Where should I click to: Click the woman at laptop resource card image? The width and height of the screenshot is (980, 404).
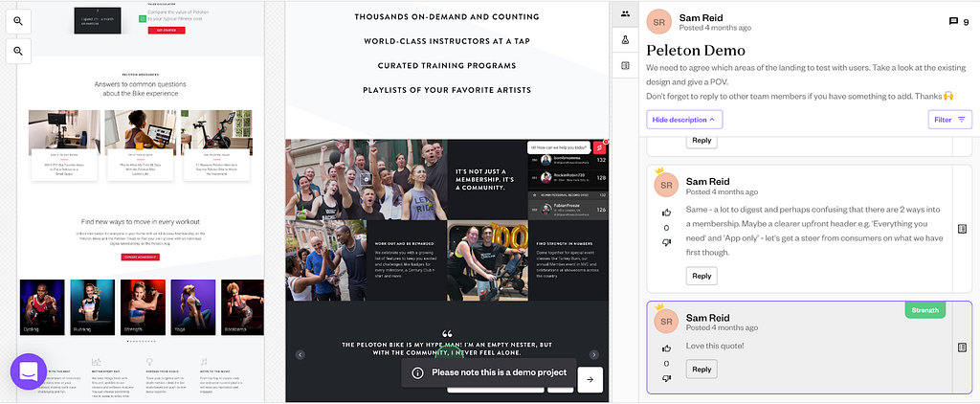point(141,132)
